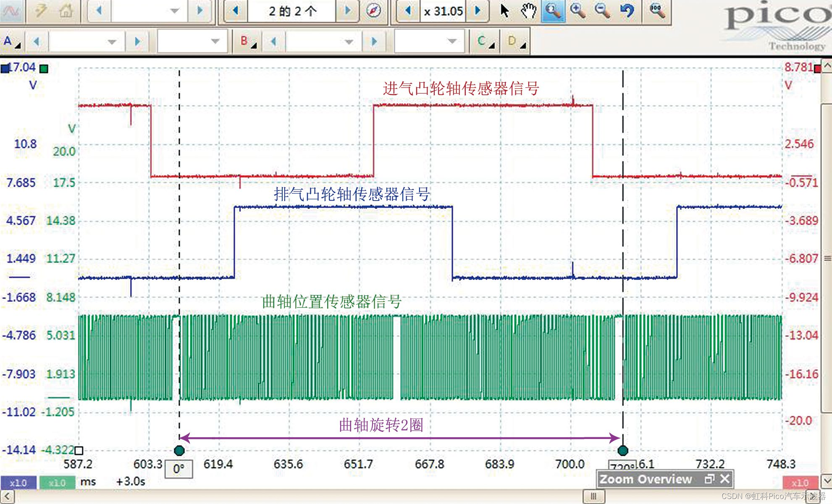Increase the x 31.05 zoom factor
The width and height of the screenshot is (832, 504).
point(478,11)
